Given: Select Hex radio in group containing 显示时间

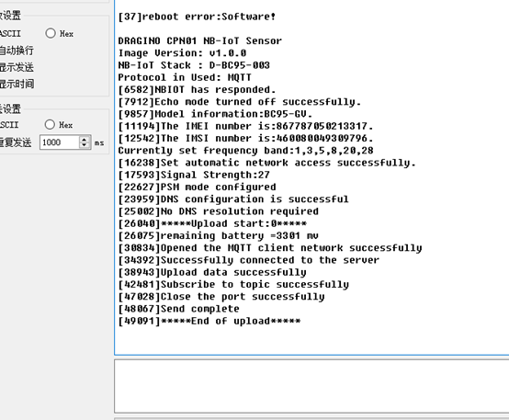Looking at the screenshot, I should tap(51, 33).
